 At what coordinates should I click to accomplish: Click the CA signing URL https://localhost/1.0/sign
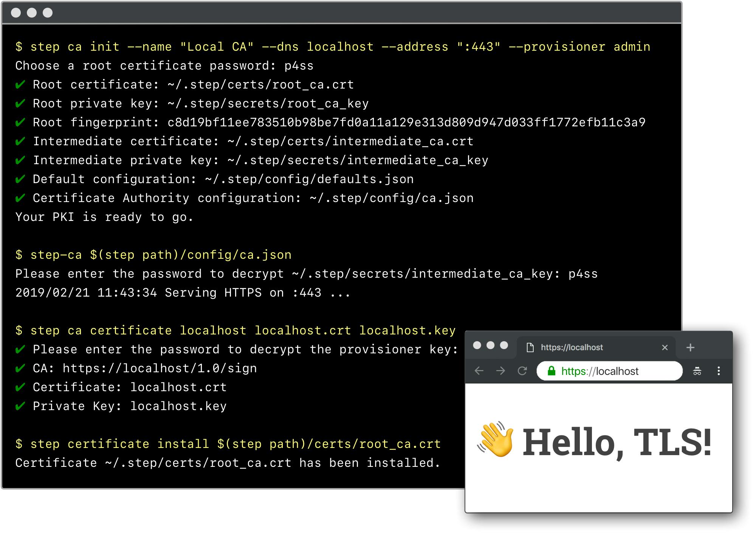click(159, 368)
